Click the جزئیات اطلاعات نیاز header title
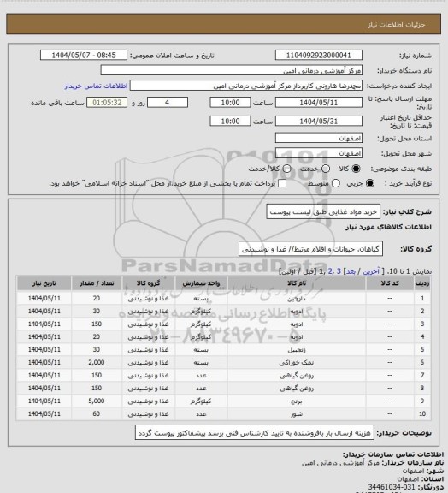448x493 pixels. pos(397,25)
